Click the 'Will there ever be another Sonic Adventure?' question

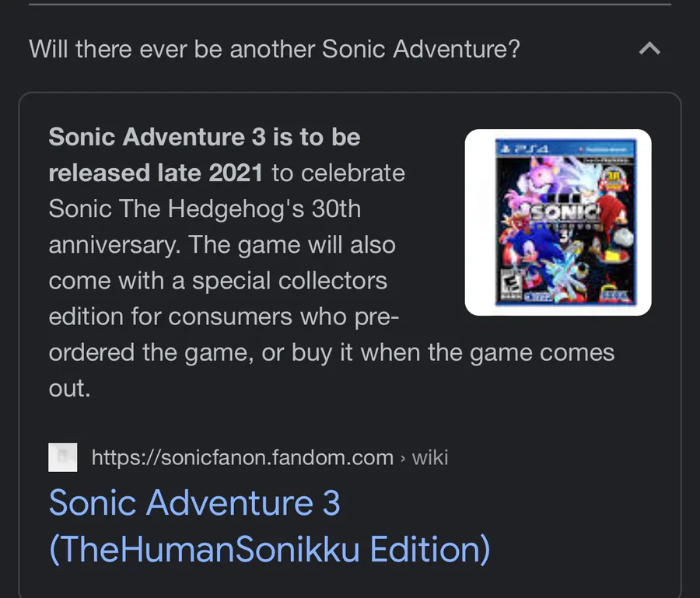pos(275,49)
